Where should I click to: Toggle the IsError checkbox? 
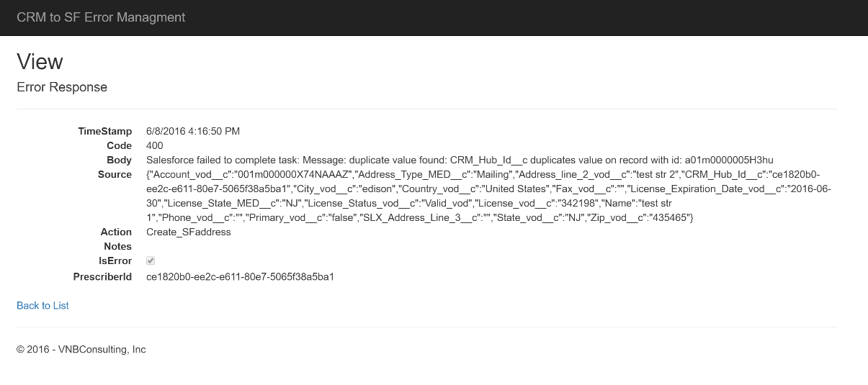coord(151,261)
